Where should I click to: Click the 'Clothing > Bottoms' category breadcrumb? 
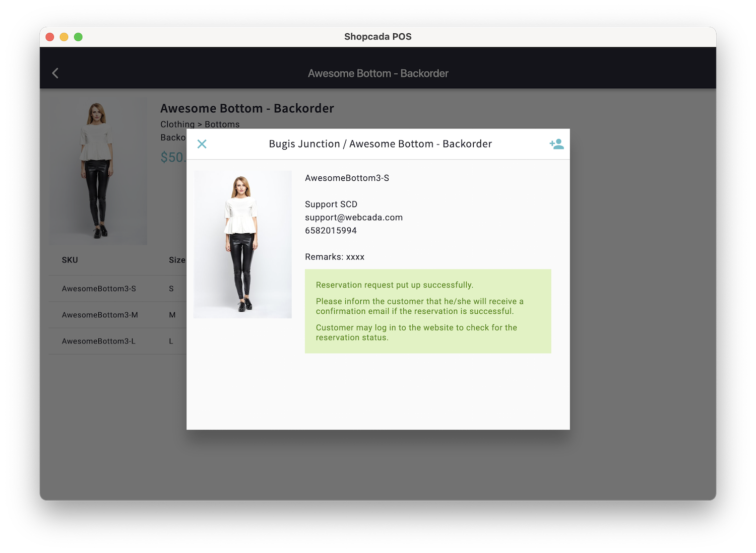click(200, 124)
